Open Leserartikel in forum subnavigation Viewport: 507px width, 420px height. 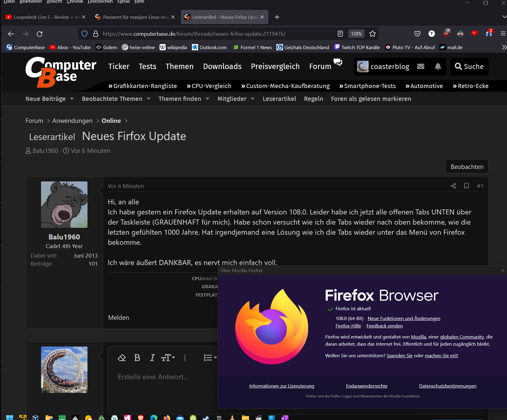tap(279, 99)
